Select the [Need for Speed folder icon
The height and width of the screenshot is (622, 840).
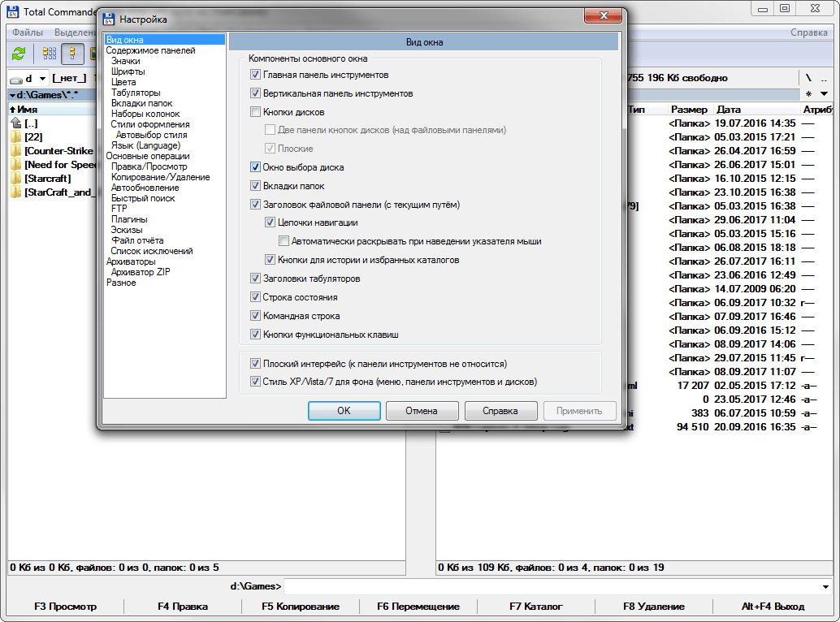point(16,165)
